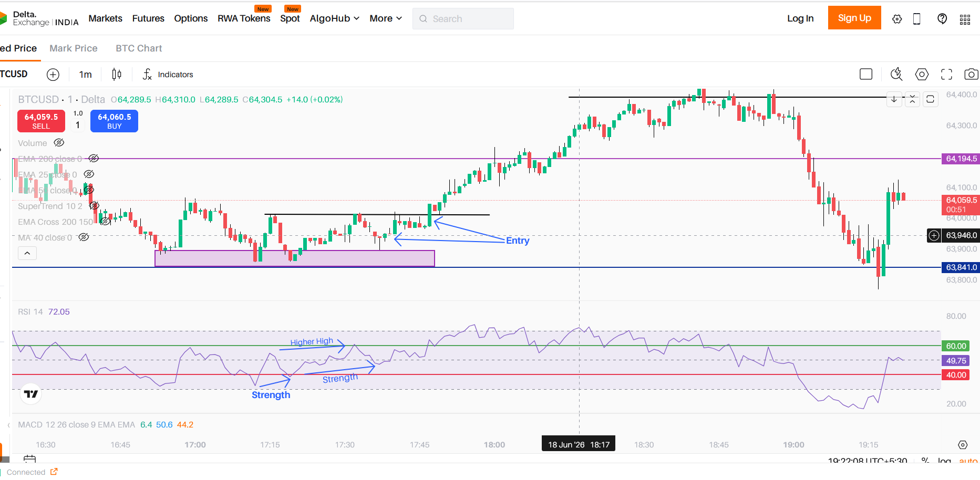Click the plus icon beside 63,946.0 price
Viewport: 980px width, 480px height.
934,235
